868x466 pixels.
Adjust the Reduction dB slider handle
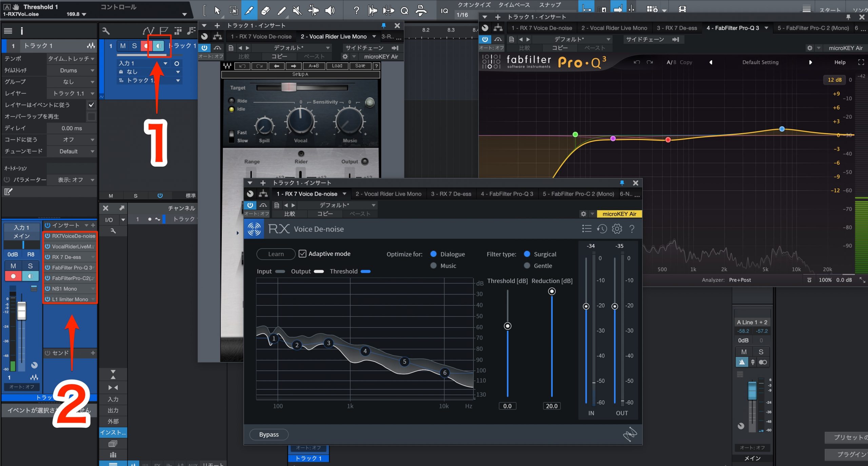click(x=552, y=291)
